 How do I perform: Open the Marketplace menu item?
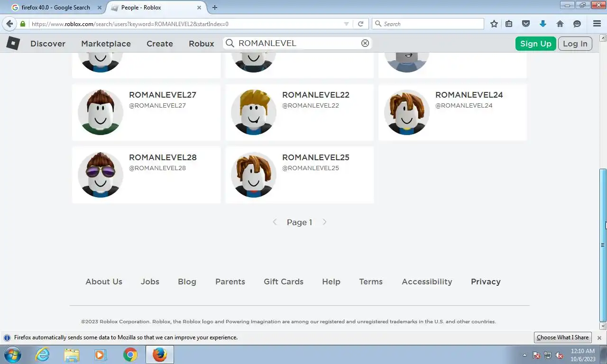click(x=106, y=44)
